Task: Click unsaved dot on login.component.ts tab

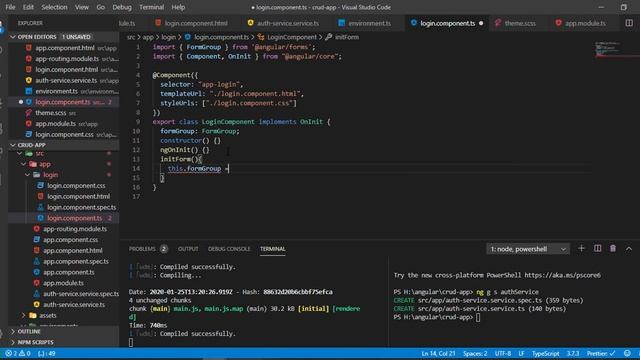Action: 481,23
